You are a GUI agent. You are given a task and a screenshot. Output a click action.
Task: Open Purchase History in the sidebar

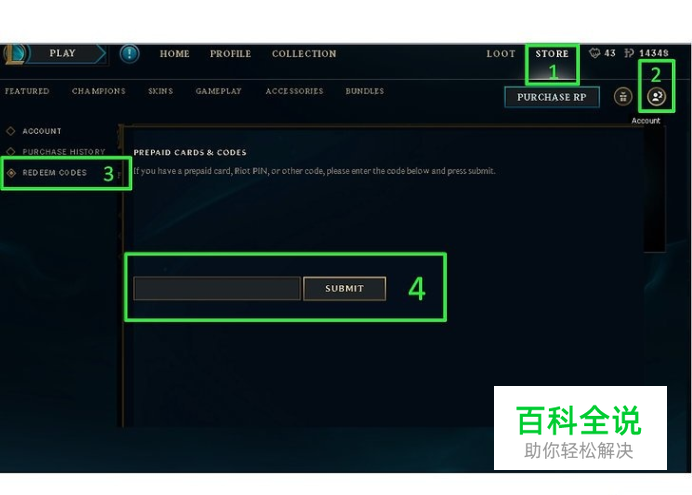point(64,152)
